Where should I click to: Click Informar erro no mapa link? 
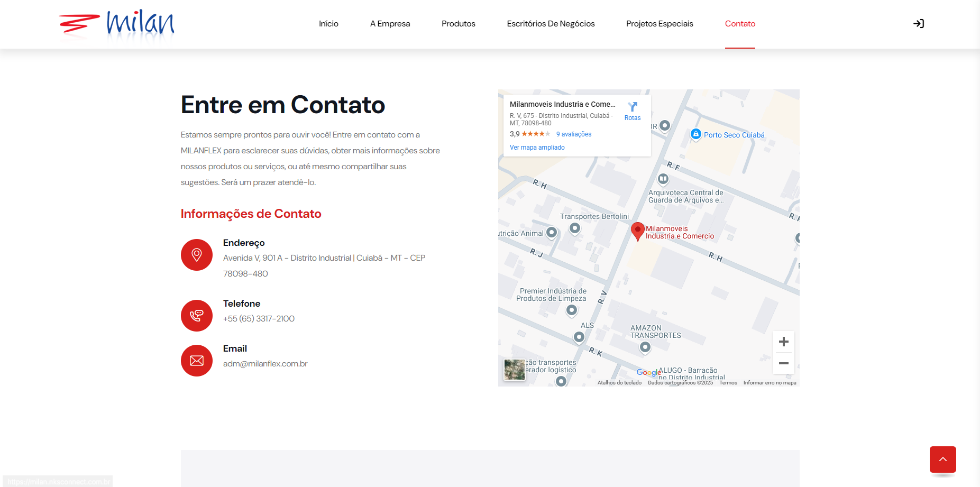(770, 383)
